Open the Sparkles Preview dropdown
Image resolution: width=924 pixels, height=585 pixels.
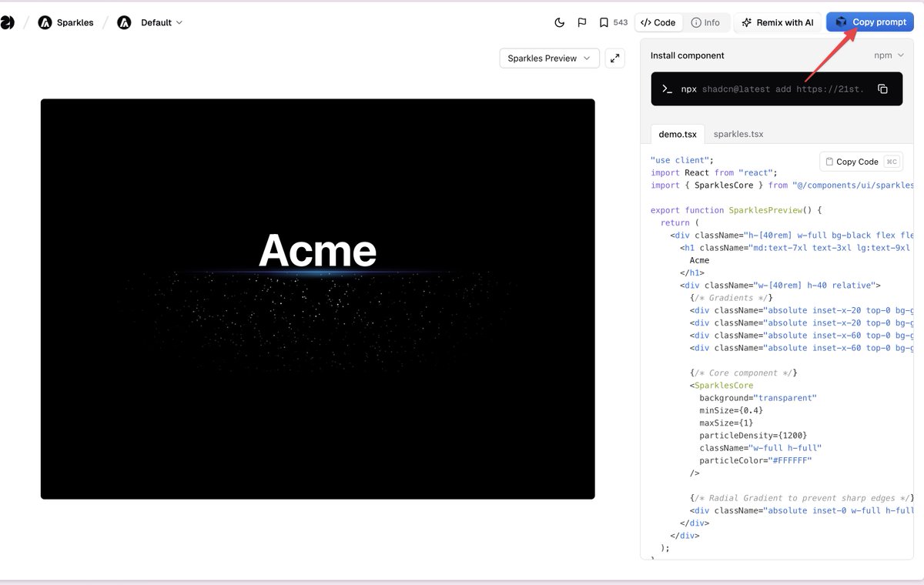(549, 58)
